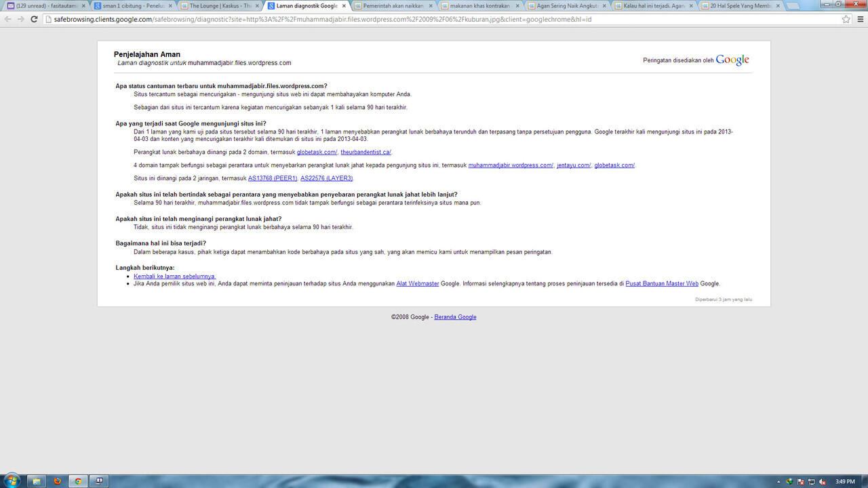
Task: Open the AS22576 (LAYER3) network link
Action: (x=327, y=178)
